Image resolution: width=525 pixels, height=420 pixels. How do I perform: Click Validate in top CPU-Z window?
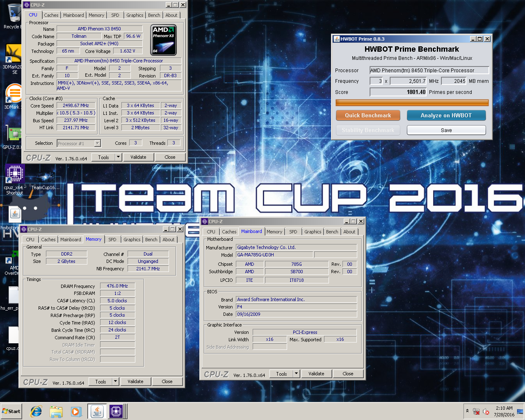[x=138, y=157]
